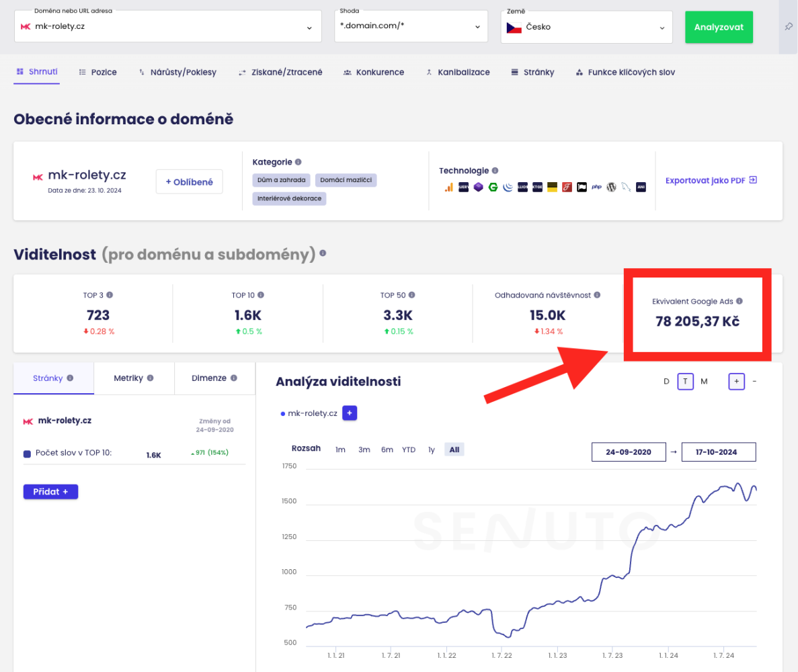The height and width of the screenshot is (672, 798).
Task: Click the Google Analytics technology icon
Action: tap(448, 187)
